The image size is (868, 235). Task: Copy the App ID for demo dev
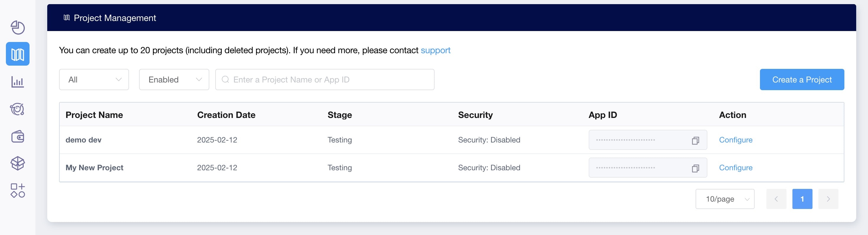[695, 140]
